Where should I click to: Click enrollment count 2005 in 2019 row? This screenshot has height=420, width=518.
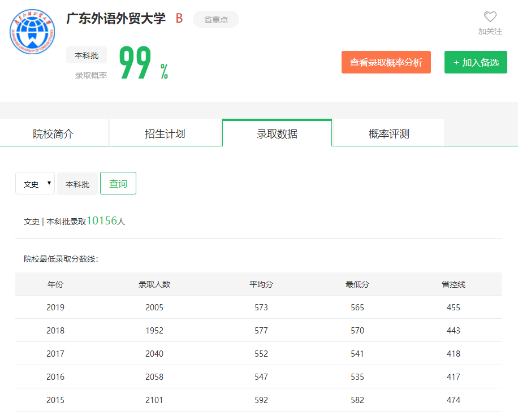click(x=154, y=308)
